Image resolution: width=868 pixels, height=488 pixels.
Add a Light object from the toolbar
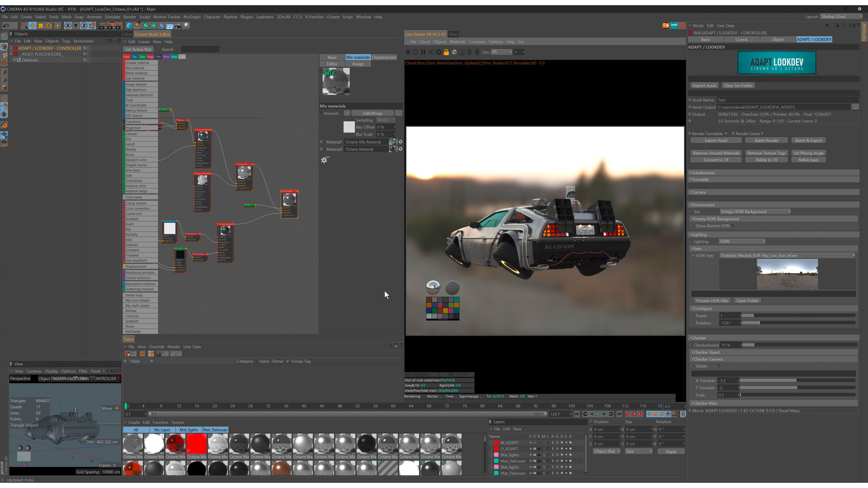(x=186, y=26)
